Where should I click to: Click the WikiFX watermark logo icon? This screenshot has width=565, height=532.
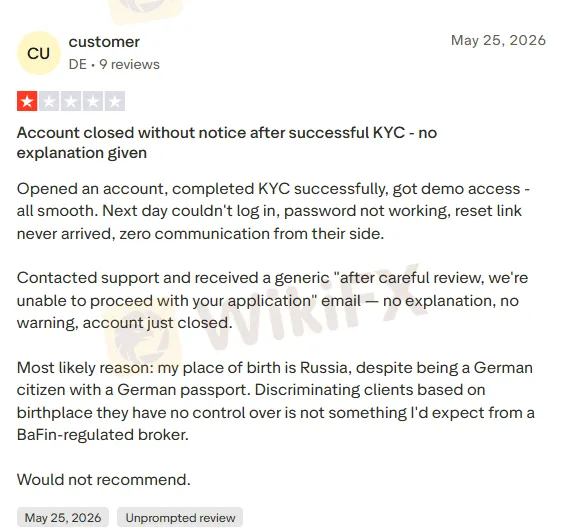[x=143, y=335]
